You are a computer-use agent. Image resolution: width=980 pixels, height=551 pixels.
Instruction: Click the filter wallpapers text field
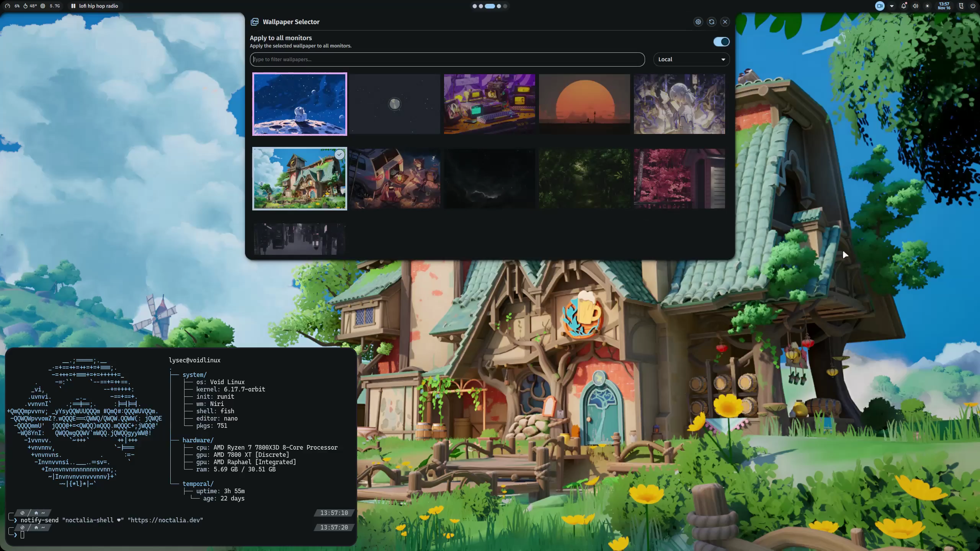coord(447,59)
